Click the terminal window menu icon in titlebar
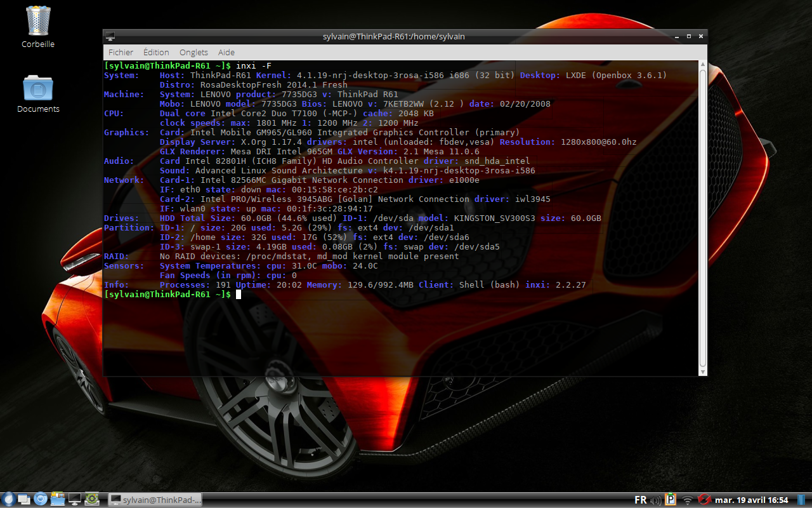This screenshot has width=812, height=508. 110,37
